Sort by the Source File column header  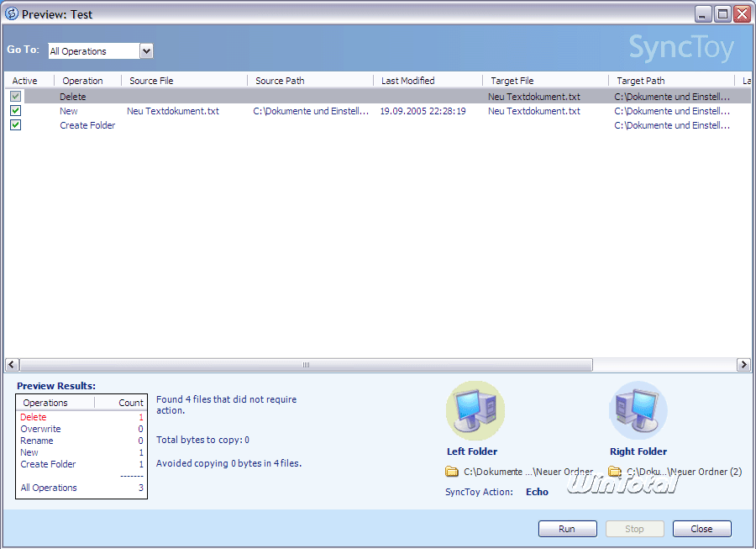pos(184,81)
